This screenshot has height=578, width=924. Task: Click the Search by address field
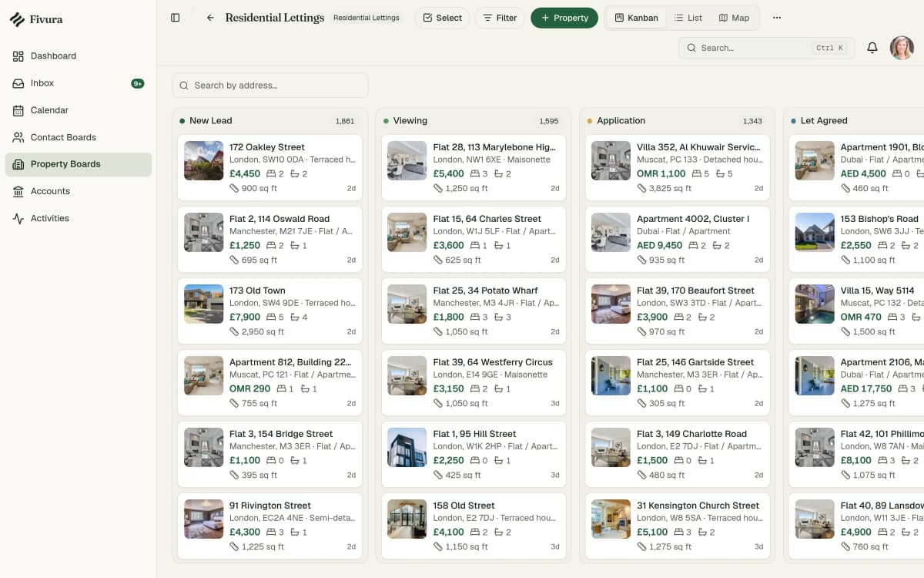(270, 86)
